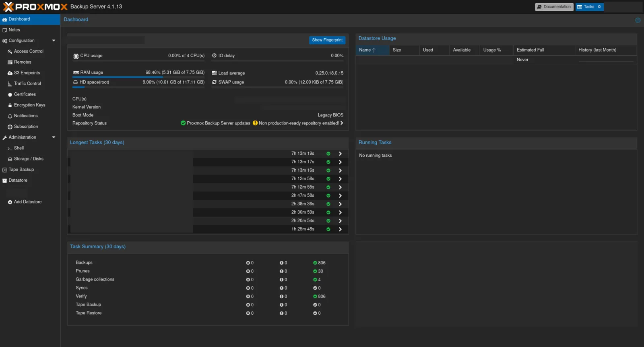
Task: Click the Tape Backup icon
Action: (5, 170)
